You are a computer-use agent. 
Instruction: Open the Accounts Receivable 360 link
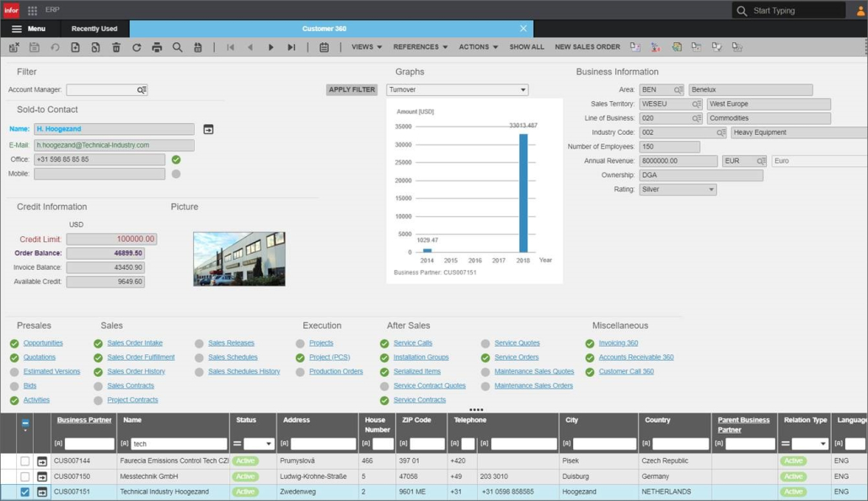click(636, 358)
